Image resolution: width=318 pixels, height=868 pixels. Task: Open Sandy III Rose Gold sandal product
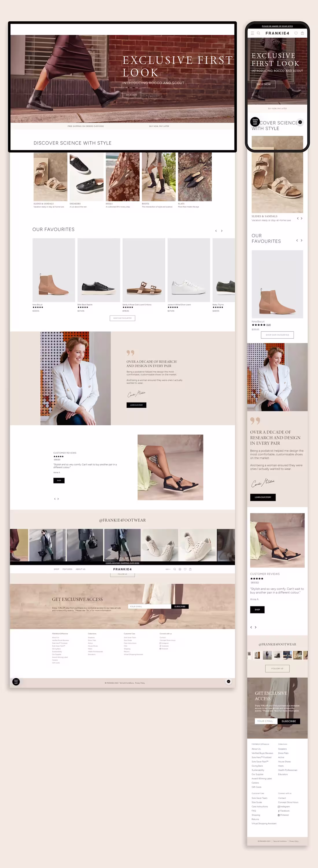144,270
